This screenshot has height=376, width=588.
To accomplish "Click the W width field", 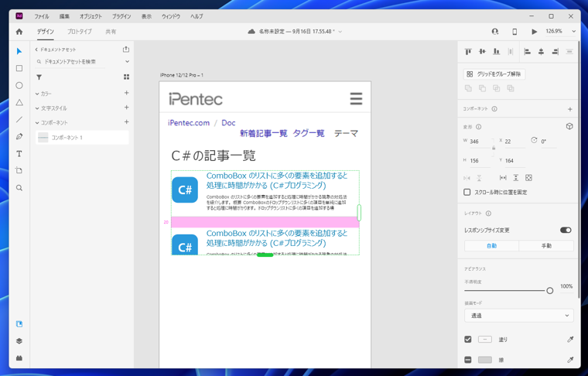I will point(480,142).
